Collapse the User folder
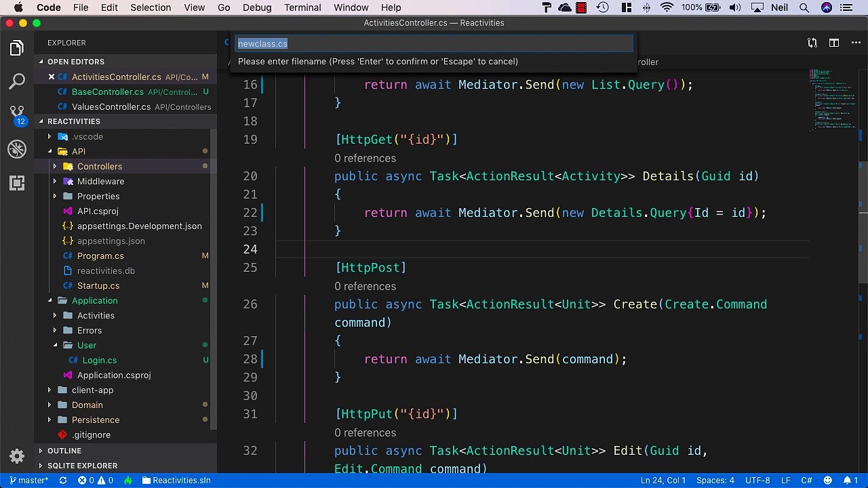 coord(54,345)
